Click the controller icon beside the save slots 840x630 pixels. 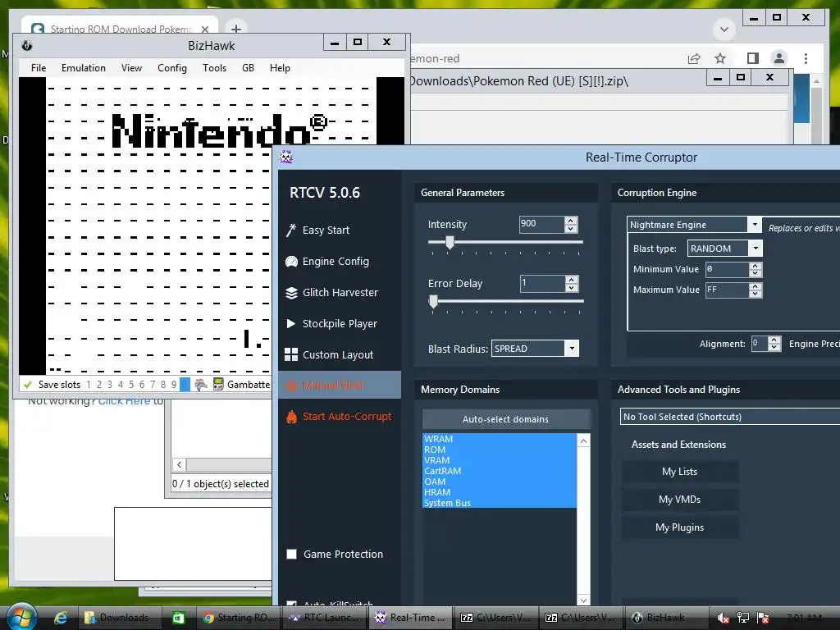coord(201,384)
